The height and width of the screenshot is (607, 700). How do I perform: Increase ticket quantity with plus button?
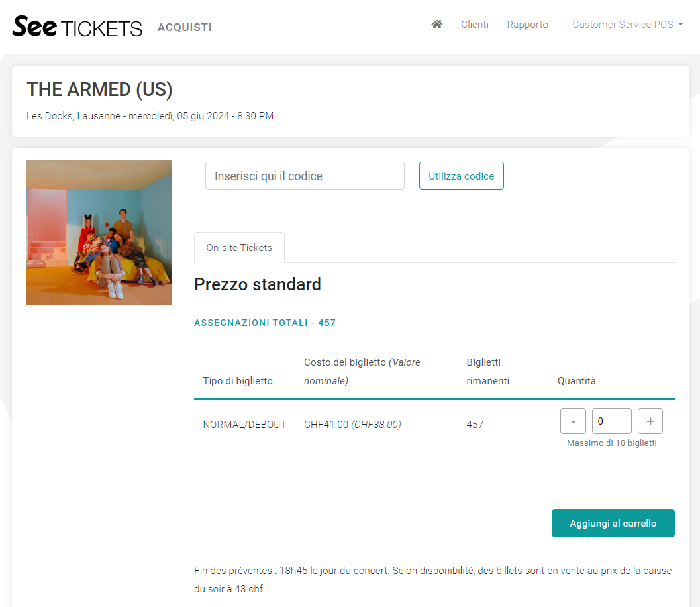pos(650,421)
